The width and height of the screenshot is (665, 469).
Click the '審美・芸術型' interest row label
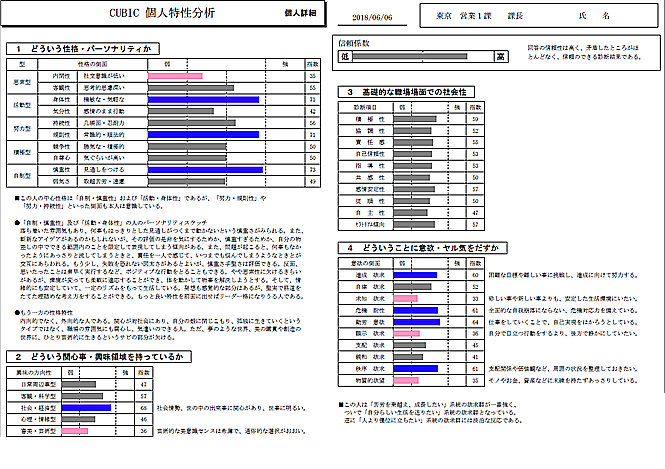click(x=39, y=431)
